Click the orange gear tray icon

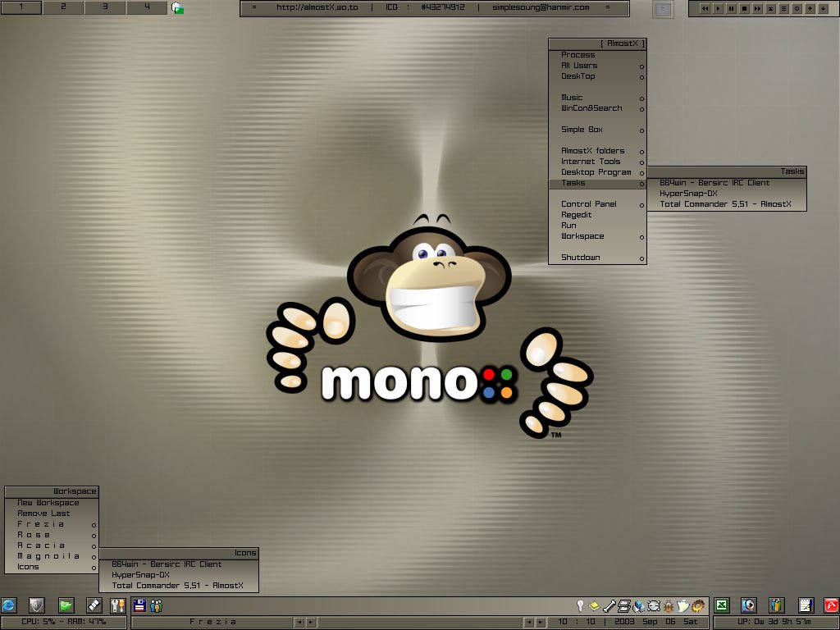tap(697, 606)
